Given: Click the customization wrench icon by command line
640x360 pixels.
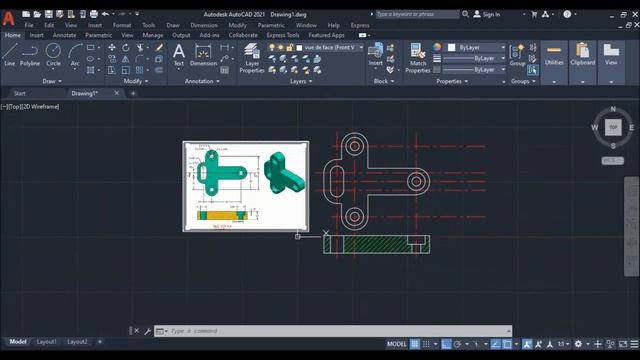Looking at the screenshot, I should tap(147, 331).
